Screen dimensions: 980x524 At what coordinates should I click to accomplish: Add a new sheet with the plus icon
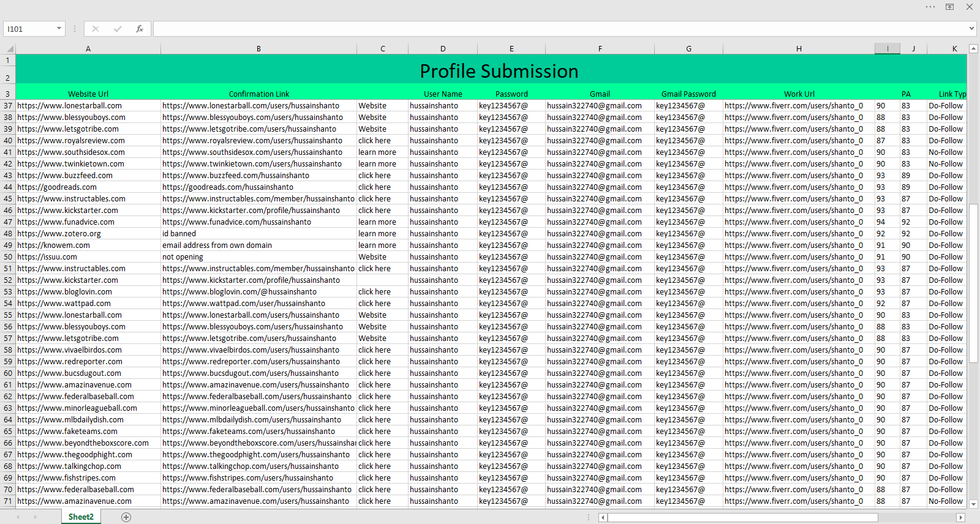pos(126,517)
